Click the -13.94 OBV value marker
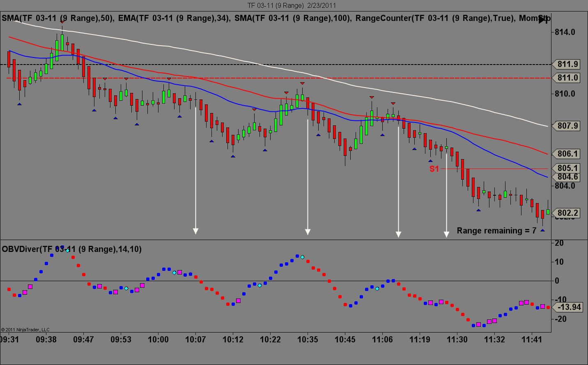Viewport: 588px width, 365px height. tap(567, 307)
